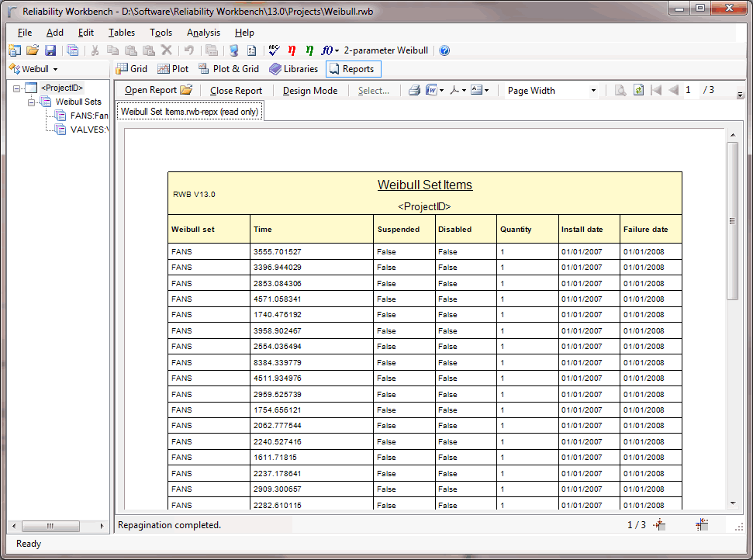Open the Analysis menu
The image size is (753, 560).
[203, 33]
